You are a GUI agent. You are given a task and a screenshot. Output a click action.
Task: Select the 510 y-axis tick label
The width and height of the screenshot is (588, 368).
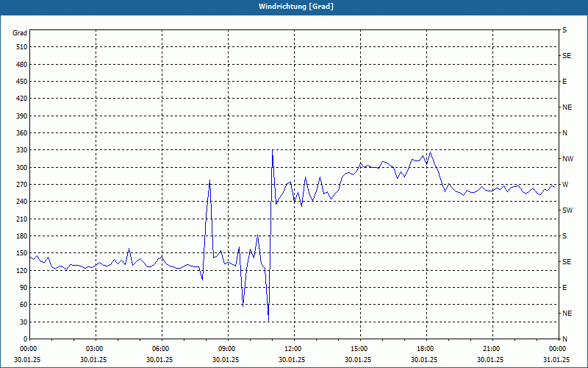coord(21,47)
